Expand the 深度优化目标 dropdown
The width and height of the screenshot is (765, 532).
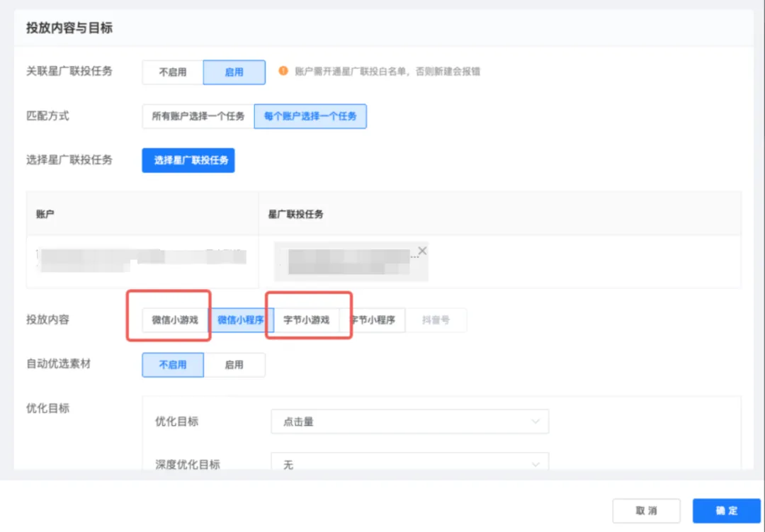(409, 464)
